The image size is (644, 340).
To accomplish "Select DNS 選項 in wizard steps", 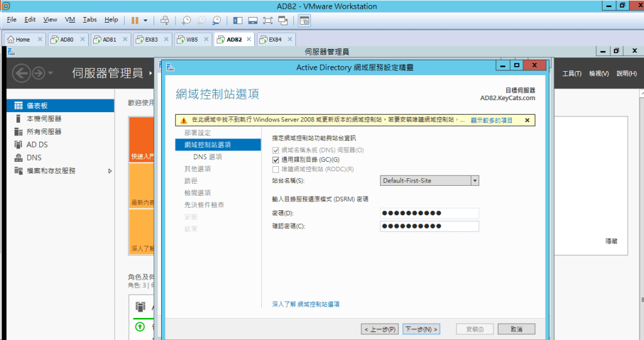I will point(207,157).
